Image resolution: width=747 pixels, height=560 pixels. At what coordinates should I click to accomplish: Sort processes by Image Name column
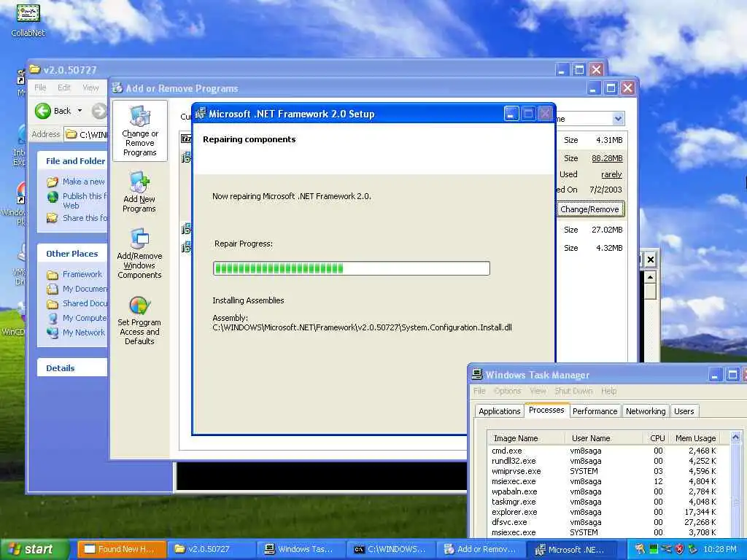pos(526,438)
